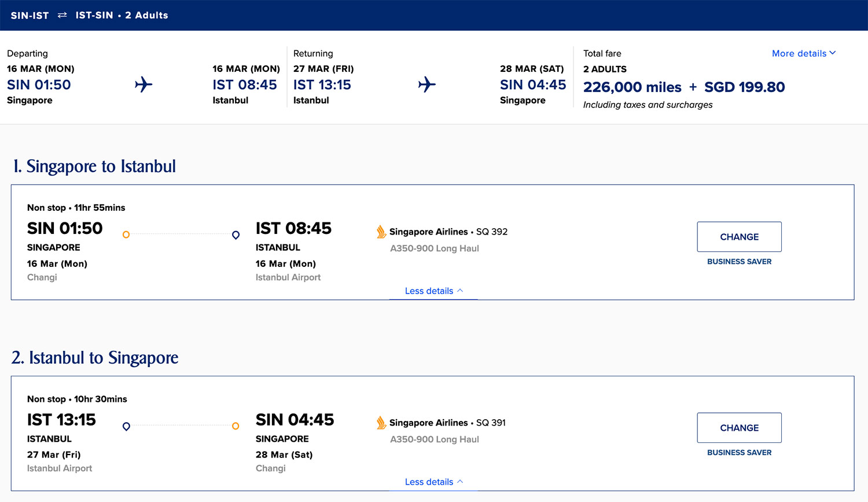Click Singapore Airlines logo beside SQ 392
The width and height of the screenshot is (868, 502).
[x=381, y=232]
